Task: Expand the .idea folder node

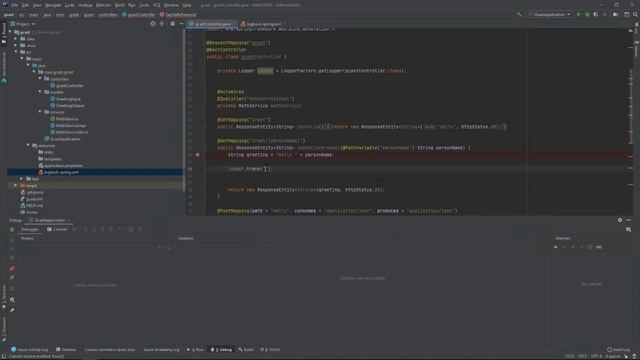Action: click(16, 39)
